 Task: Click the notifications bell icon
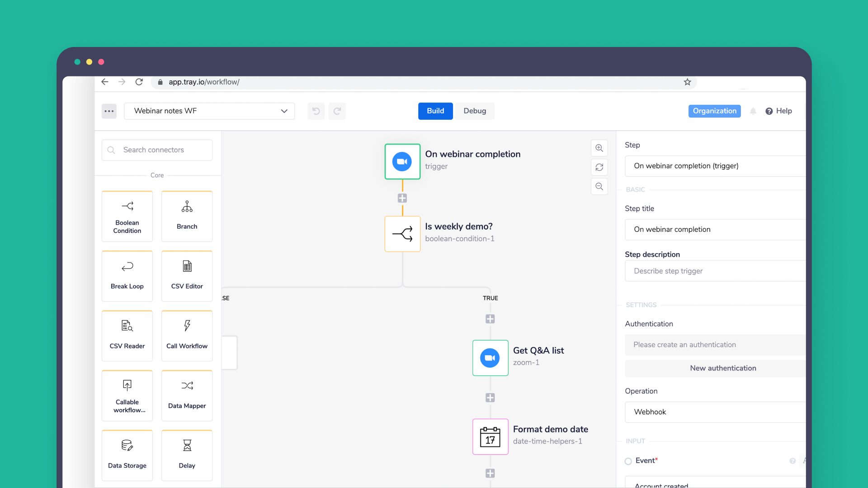[753, 111]
